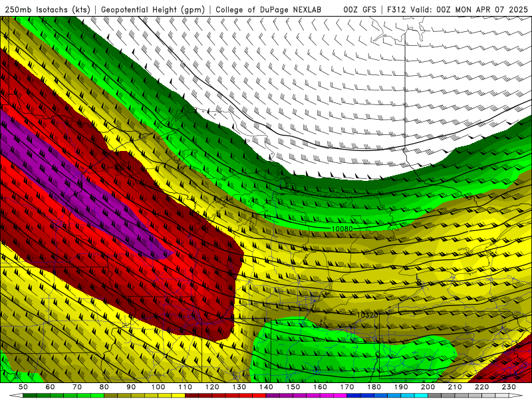This screenshot has height=399, width=532.
Task: Click the 'Geopotential Height (gpm)' title text
Action: point(153,9)
